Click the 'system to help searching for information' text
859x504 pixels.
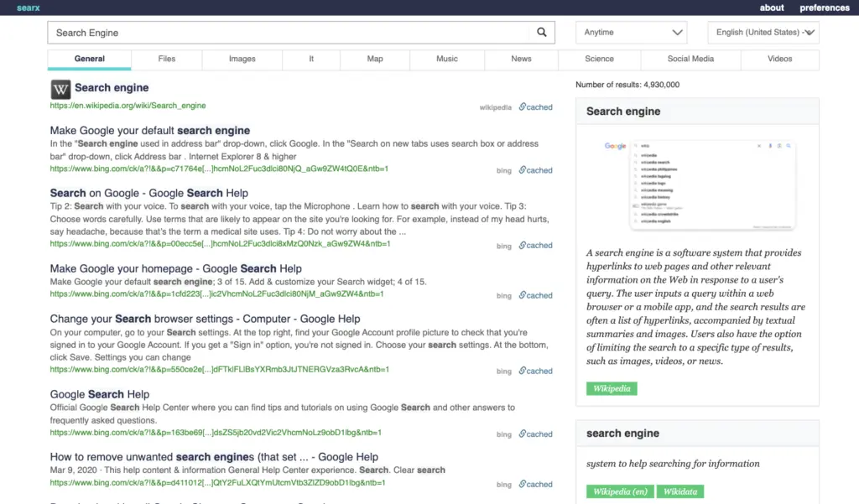(673, 464)
